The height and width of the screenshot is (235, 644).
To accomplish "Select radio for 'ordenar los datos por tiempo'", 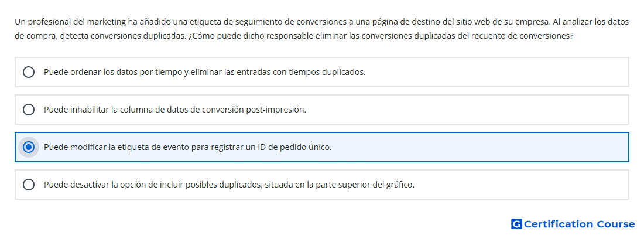I will [x=29, y=72].
